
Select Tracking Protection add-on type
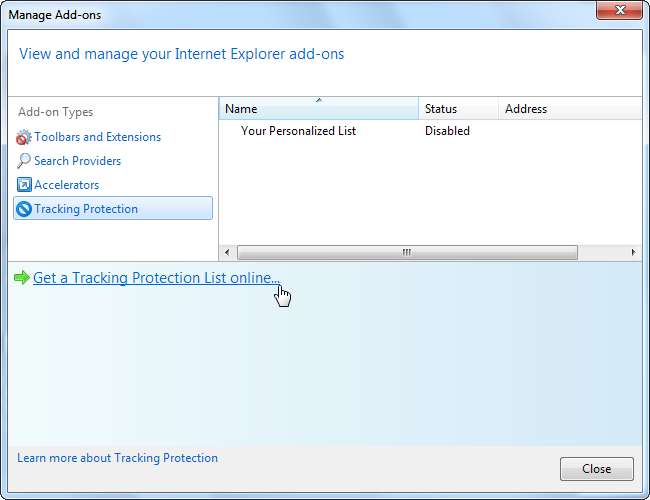[x=113, y=208]
